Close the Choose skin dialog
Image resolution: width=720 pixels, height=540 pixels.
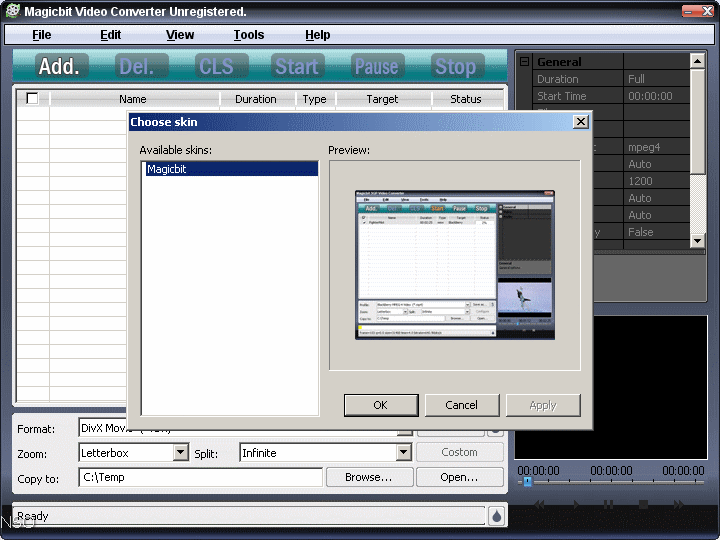581,122
